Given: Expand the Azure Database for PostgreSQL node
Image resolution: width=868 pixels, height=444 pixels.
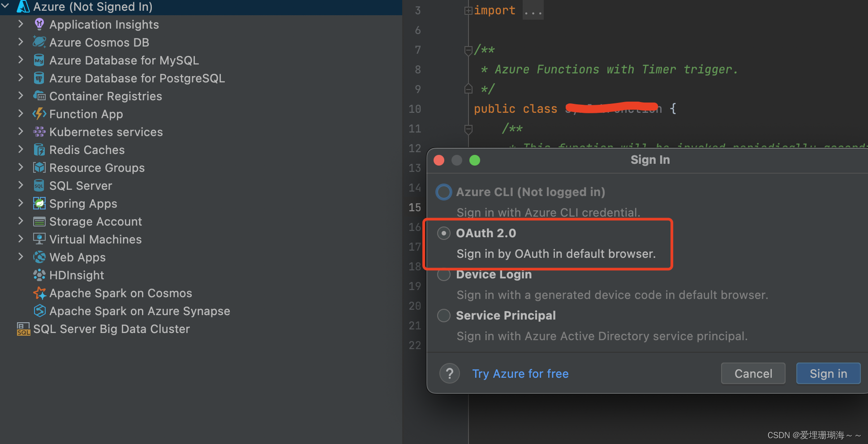Looking at the screenshot, I should [21, 77].
